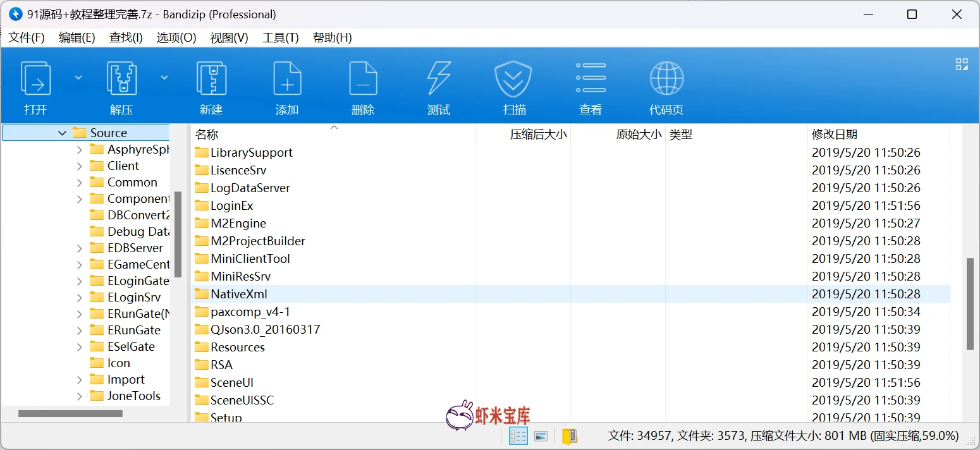Select the SceneUISSC folder row
This screenshot has width=980, height=450.
pyautogui.click(x=570, y=400)
